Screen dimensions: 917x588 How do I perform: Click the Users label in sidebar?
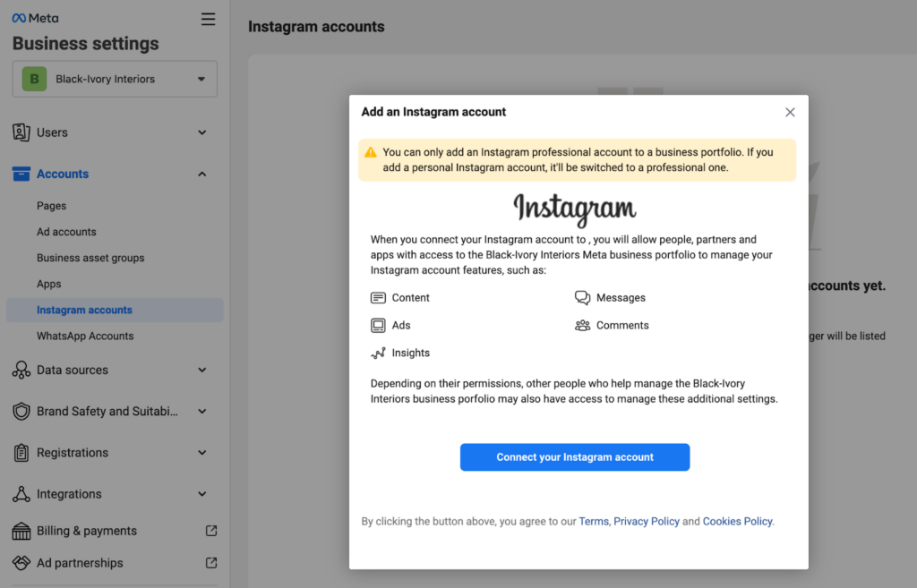point(52,132)
